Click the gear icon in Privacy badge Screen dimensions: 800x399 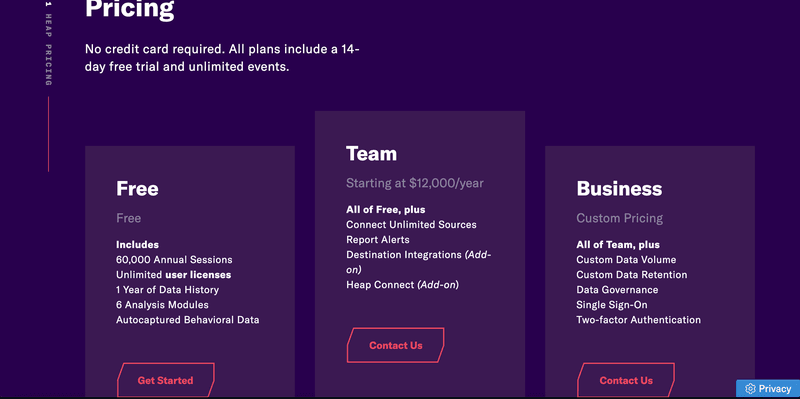point(749,389)
